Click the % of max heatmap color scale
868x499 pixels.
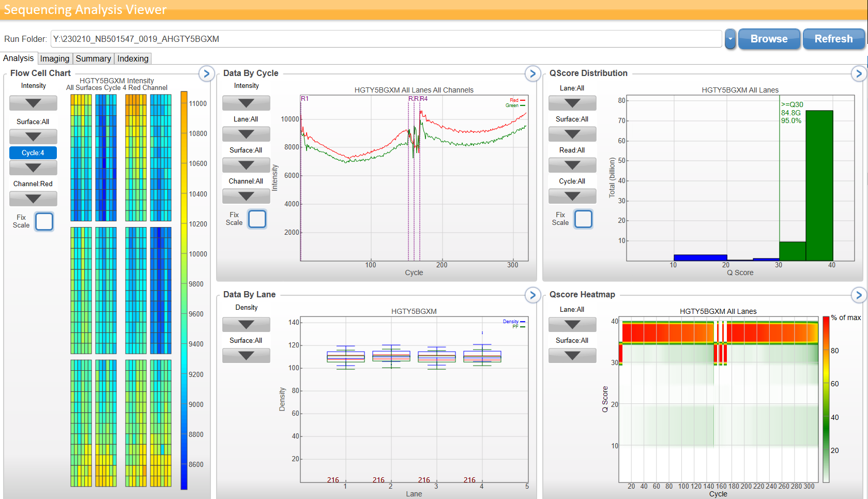826,399
